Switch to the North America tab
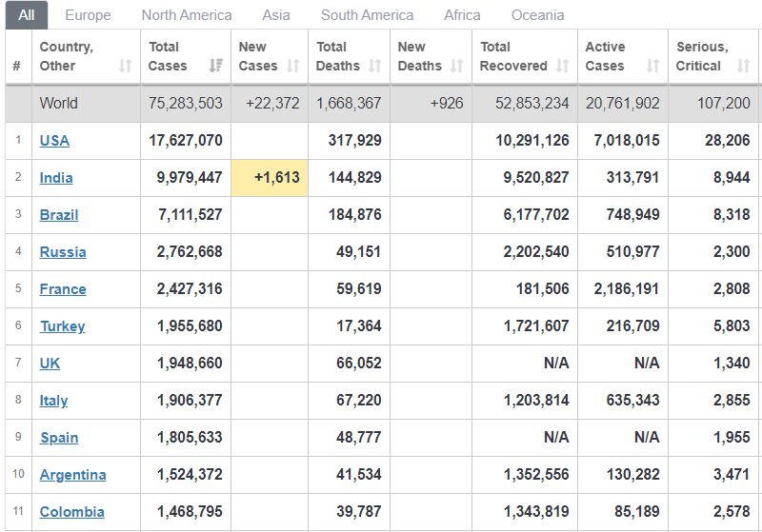The image size is (762, 532). point(187,15)
